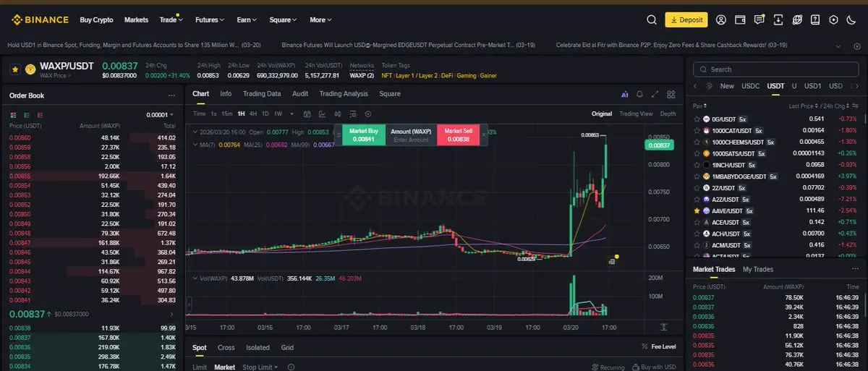Click the Market Buy 0.00841 button
This screenshot has width=868, height=371.
pyautogui.click(x=363, y=135)
